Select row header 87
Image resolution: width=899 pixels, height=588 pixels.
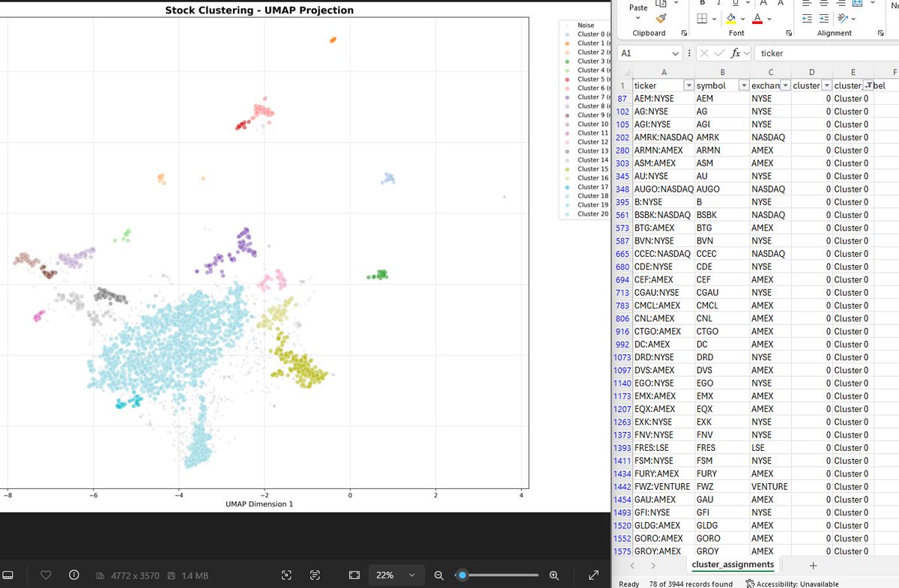(622, 98)
